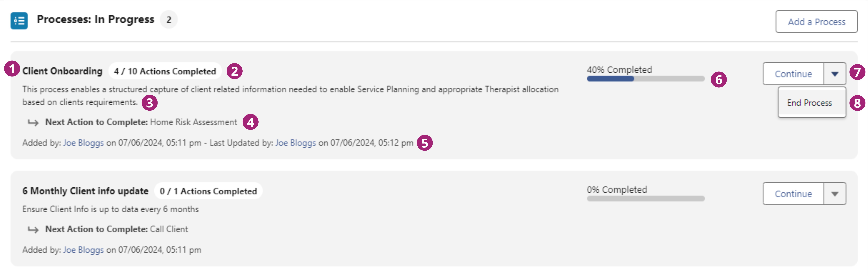868x276 pixels.
Task: Click the purple annotation marker number 6
Action: tap(718, 80)
